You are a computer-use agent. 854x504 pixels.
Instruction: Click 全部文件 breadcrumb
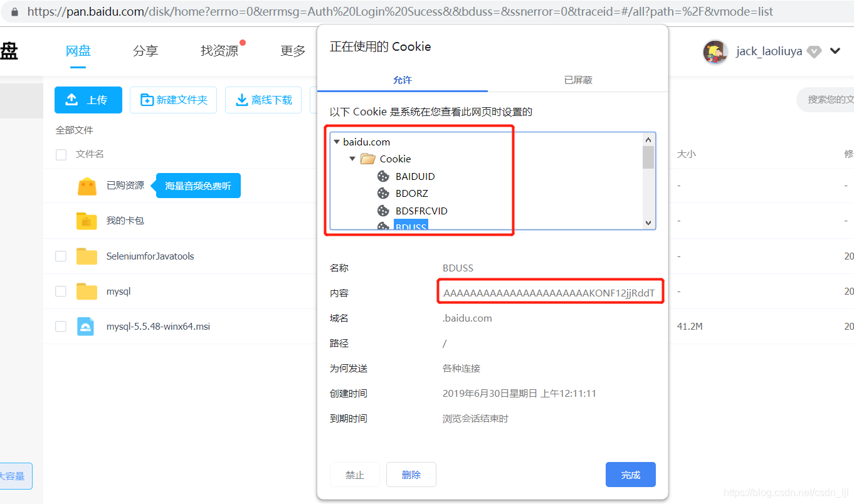coord(75,130)
